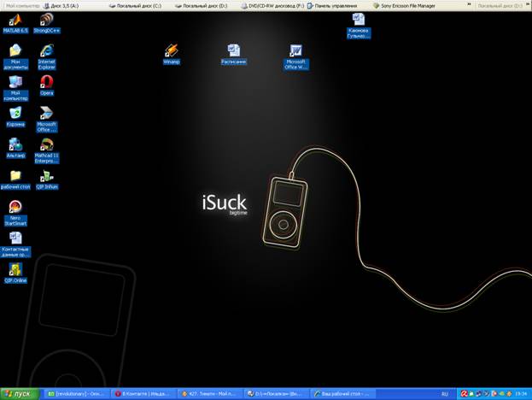Screen dimensions: 532x400
Task: Open Sony Ericsson File Manager toolbar item
Action: click(404, 6)
